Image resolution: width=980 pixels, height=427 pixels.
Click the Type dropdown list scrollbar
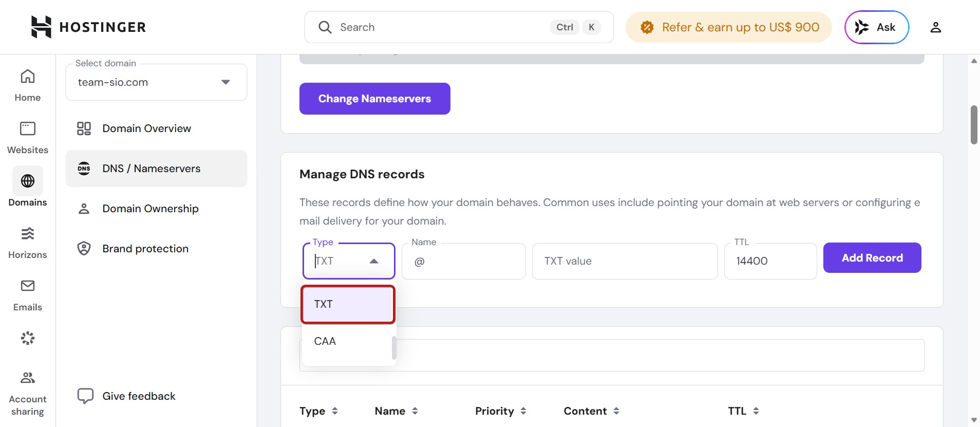click(x=394, y=348)
